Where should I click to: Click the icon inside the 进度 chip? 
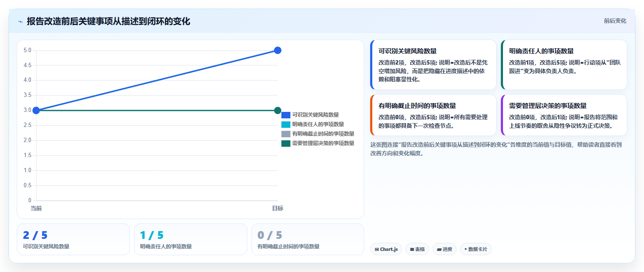pyautogui.click(x=439, y=249)
